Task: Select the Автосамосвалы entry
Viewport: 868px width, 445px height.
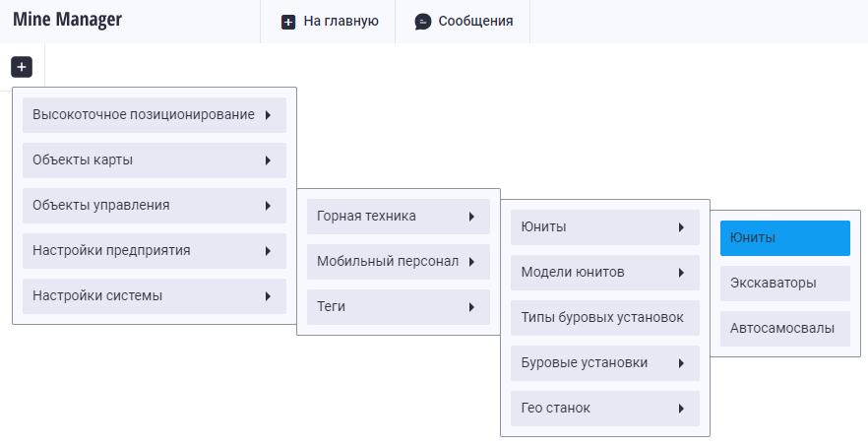Action: coord(785,329)
